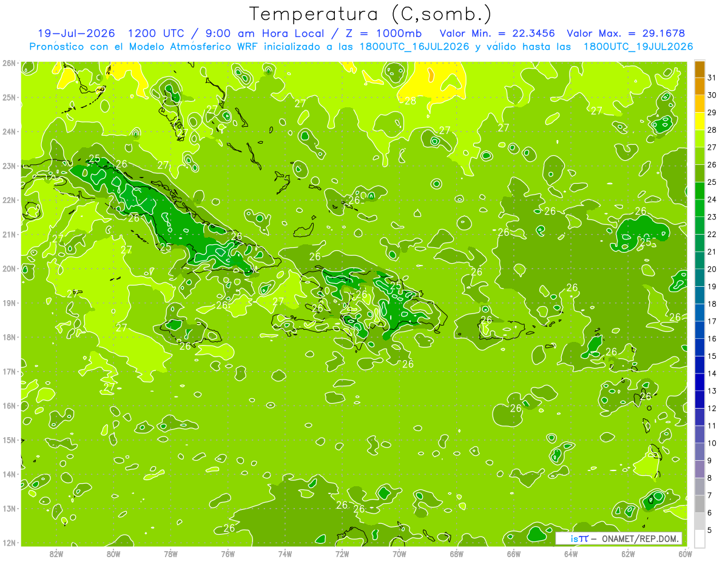The width and height of the screenshot is (728, 562).
Task: Click latitude label '12N'
Action: point(9,543)
